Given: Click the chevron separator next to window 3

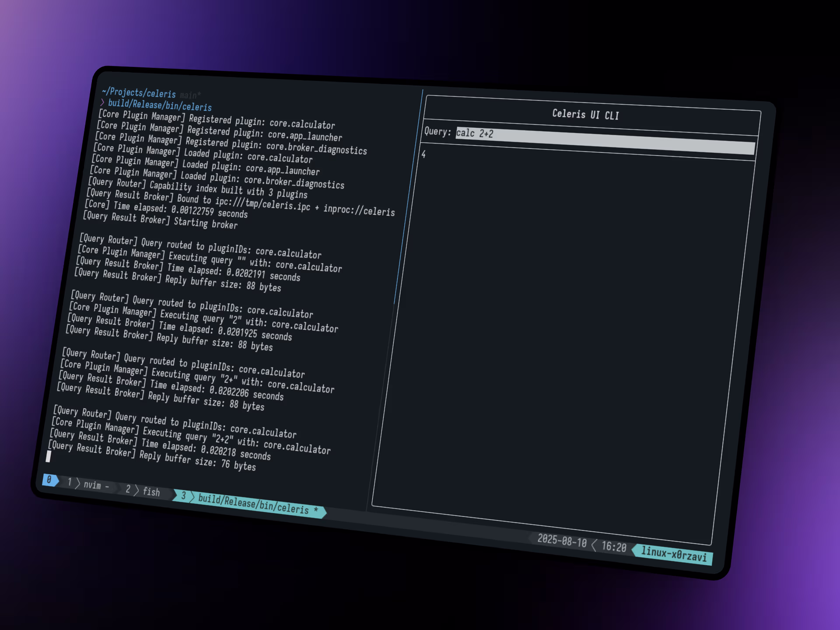Looking at the screenshot, I should [192, 497].
